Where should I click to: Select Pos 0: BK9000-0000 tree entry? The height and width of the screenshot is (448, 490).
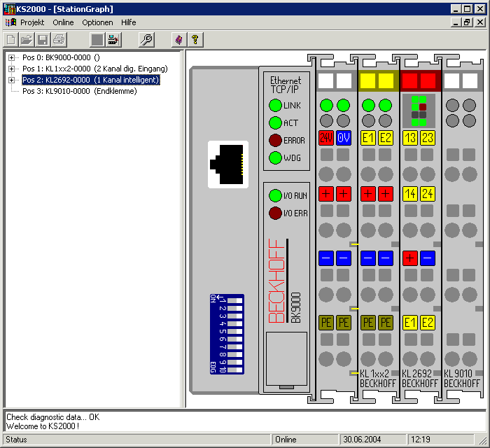coord(61,57)
